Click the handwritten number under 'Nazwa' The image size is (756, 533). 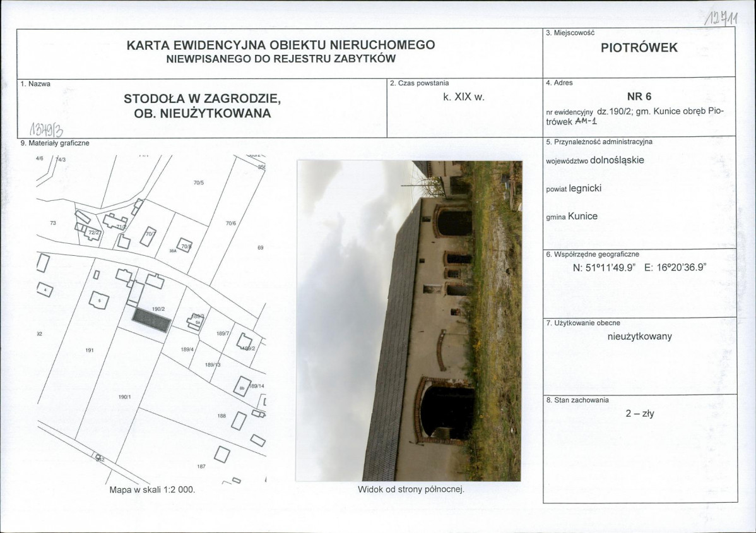[x=47, y=129]
